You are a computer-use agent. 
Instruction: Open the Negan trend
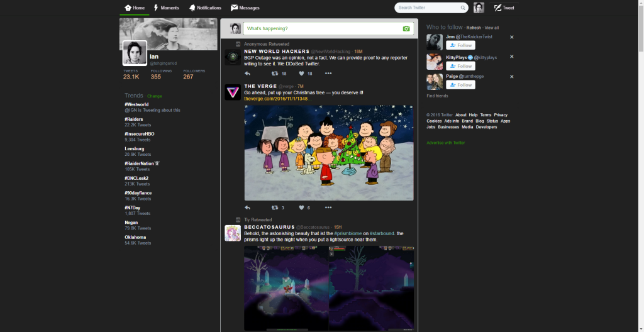click(x=131, y=223)
